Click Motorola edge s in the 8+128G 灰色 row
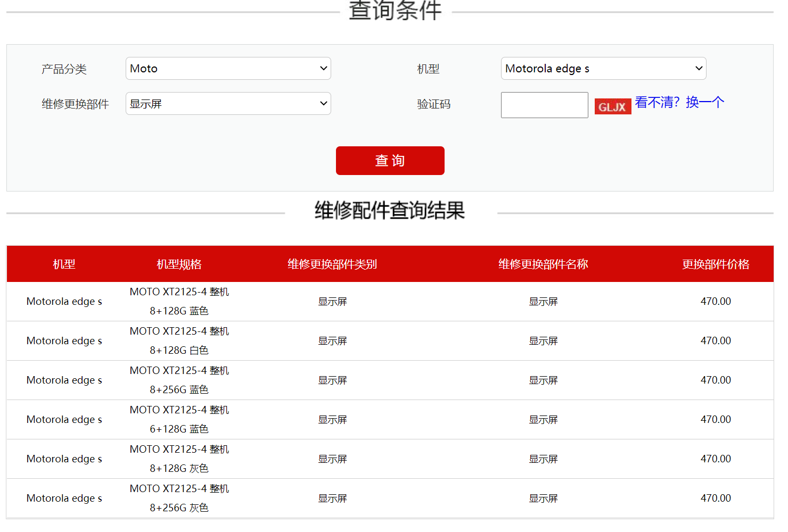Viewport: 788px width, 532px height. [64, 459]
